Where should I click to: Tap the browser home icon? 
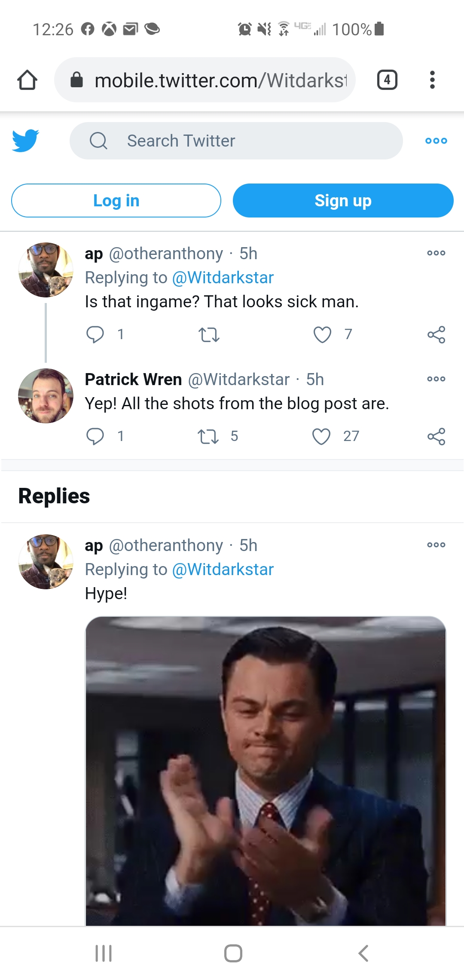[x=27, y=80]
